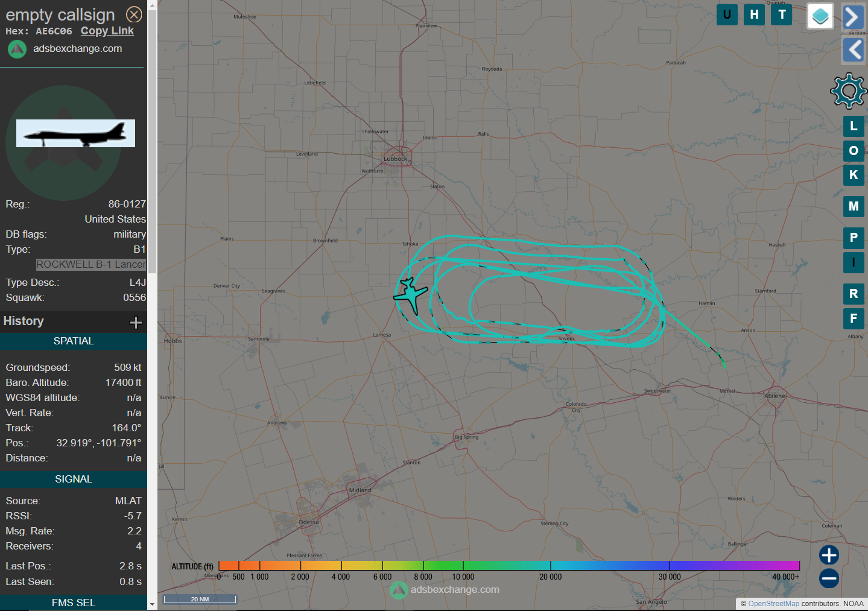Click the Type Desc. value L4J

tap(138, 283)
